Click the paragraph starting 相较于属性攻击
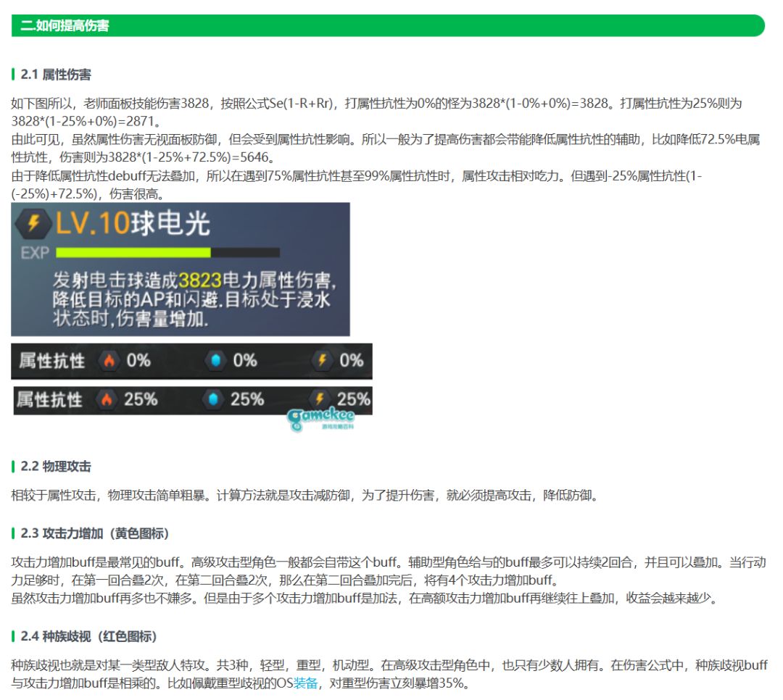The height and width of the screenshot is (700, 783). [304, 496]
